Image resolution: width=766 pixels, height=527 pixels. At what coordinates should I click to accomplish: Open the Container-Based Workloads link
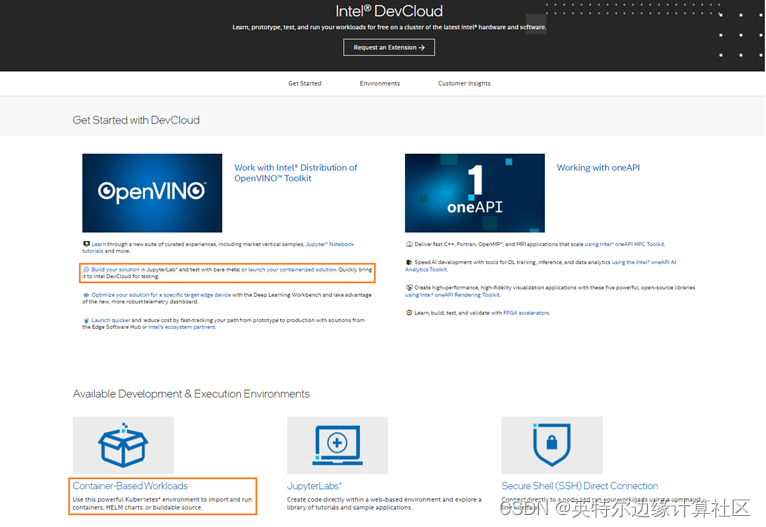click(130, 486)
